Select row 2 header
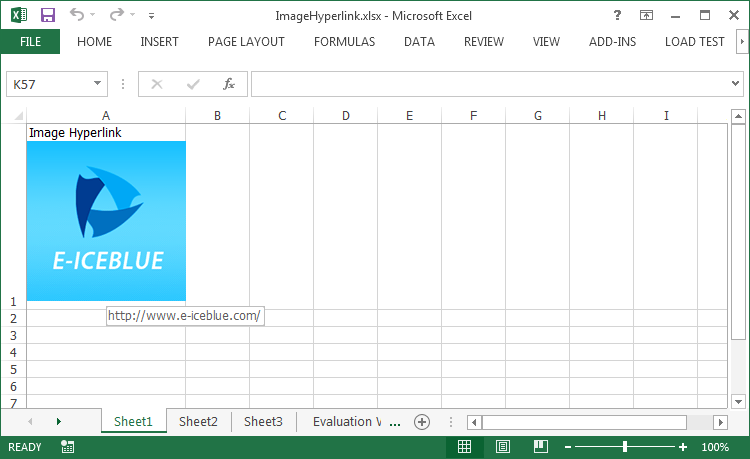Screen dimensions: 750x459 pyautogui.click(x=13, y=318)
